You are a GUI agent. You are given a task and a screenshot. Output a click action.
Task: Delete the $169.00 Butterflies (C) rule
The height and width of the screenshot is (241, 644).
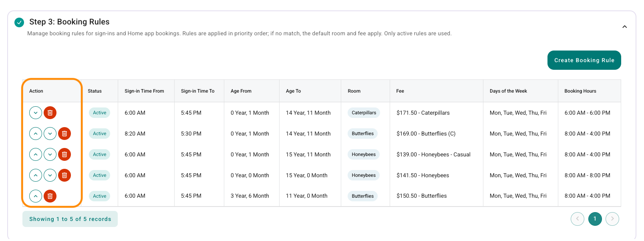pyautogui.click(x=64, y=134)
